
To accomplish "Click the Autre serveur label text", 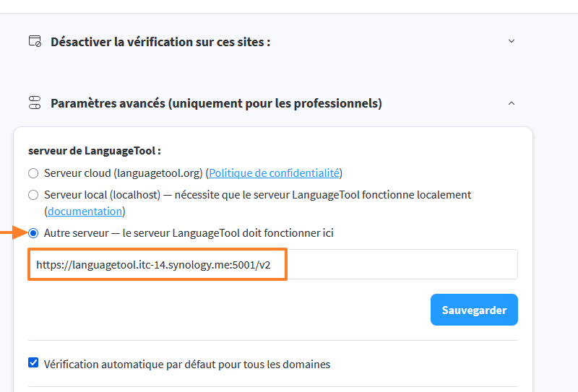I will click(x=189, y=233).
